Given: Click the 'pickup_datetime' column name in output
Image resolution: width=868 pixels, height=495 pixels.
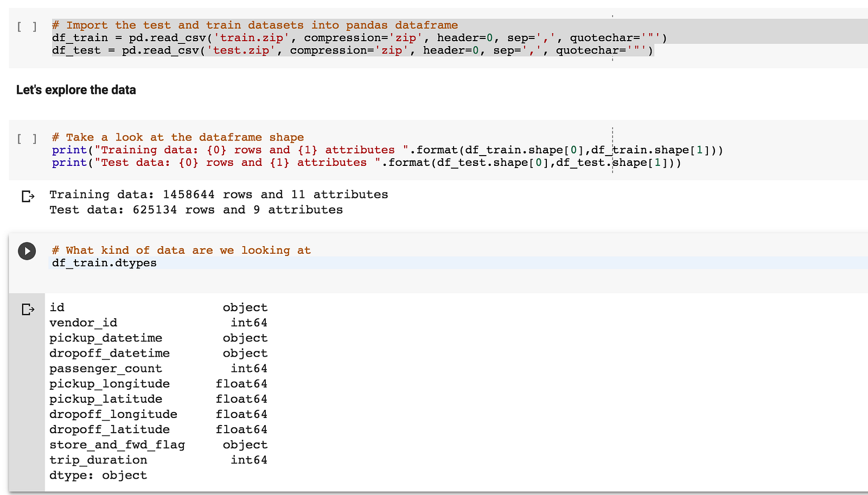Looking at the screenshot, I should (x=106, y=338).
